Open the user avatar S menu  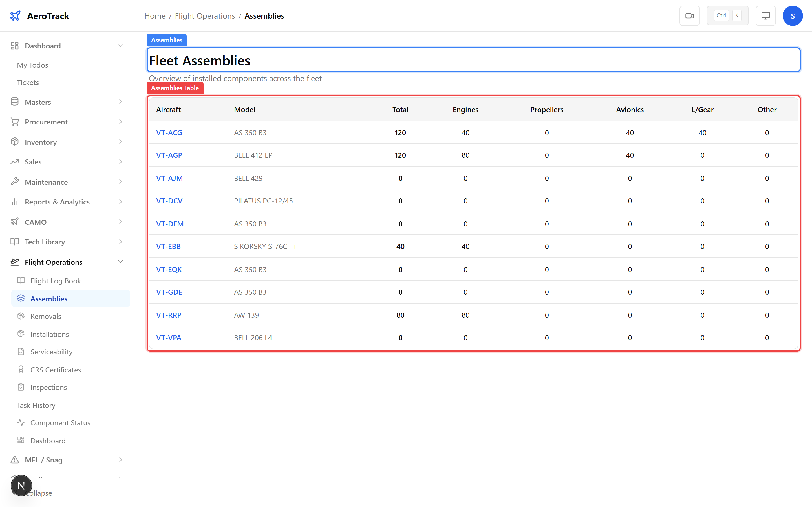(x=792, y=16)
